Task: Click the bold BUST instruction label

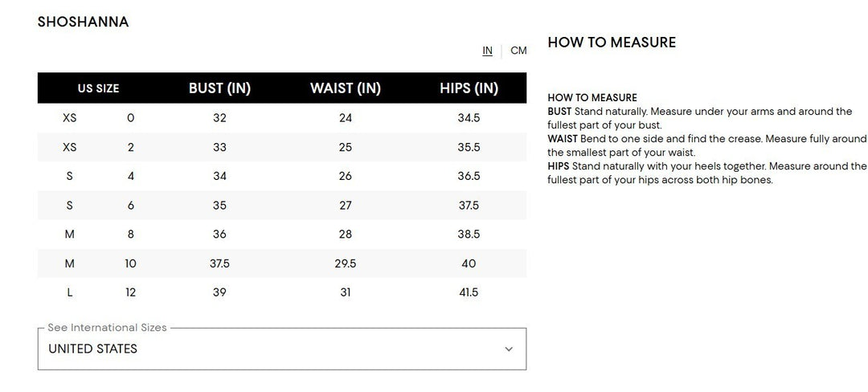Action: tap(559, 112)
